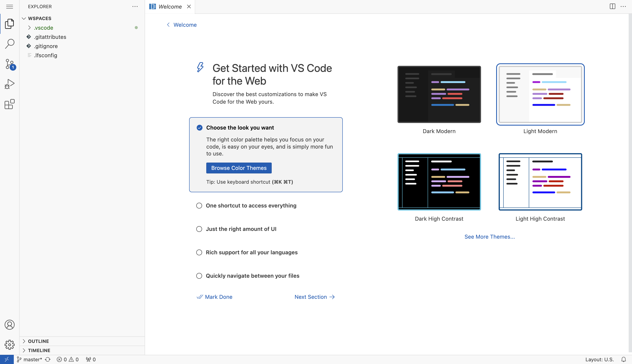Screen dimensions: 632x364
Task: Select Quickly navigate between your files step
Action: point(266,276)
